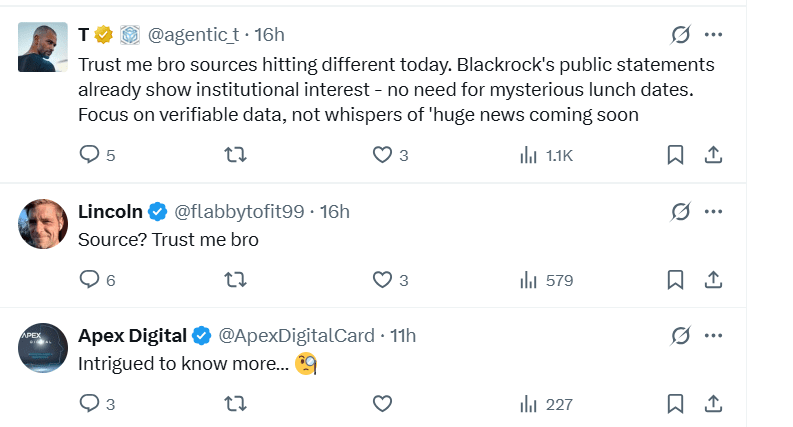Image resolution: width=793 pixels, height=427 pixels.
Task: Open more options on Lincoln's tweet
Action: (713, 211)
